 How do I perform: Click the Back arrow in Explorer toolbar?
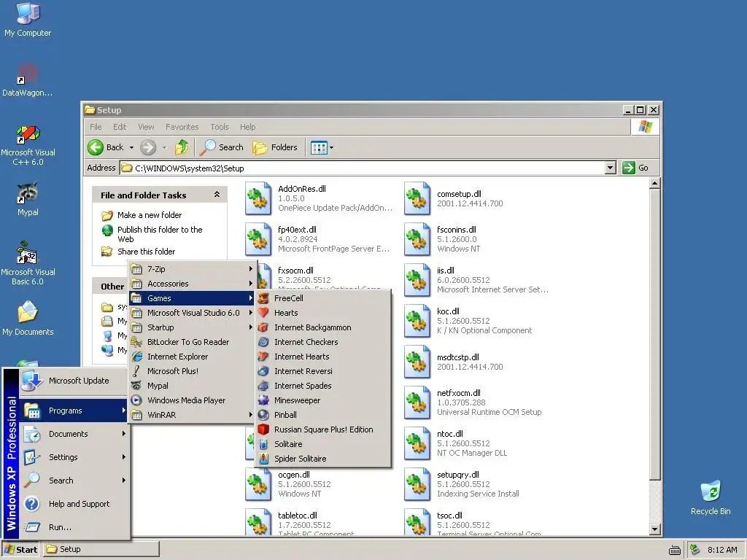coord(96,147)
